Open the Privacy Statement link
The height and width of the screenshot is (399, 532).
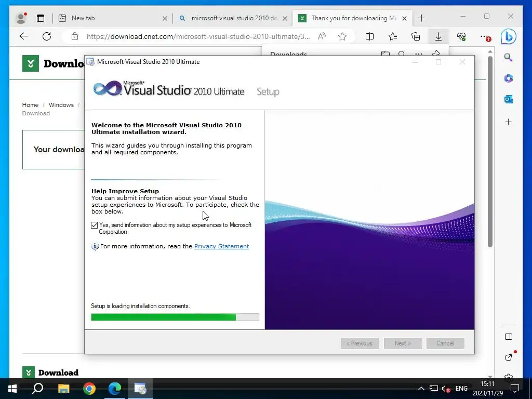tap(221, 246)
